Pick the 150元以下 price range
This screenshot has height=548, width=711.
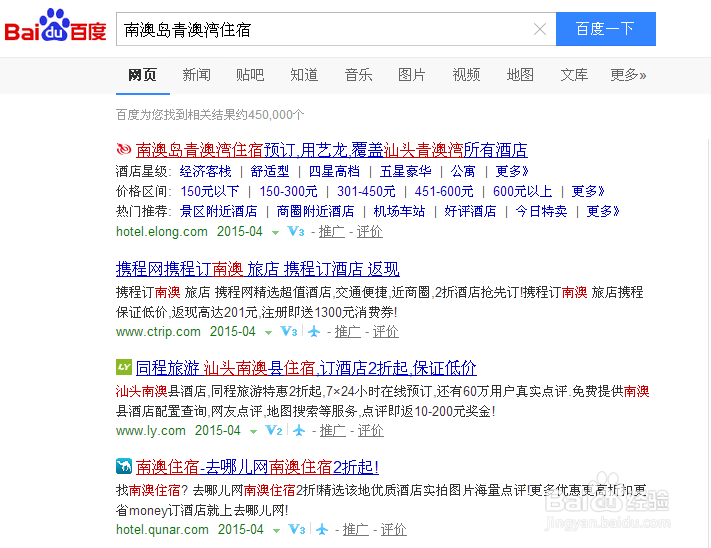click(210, 191)
